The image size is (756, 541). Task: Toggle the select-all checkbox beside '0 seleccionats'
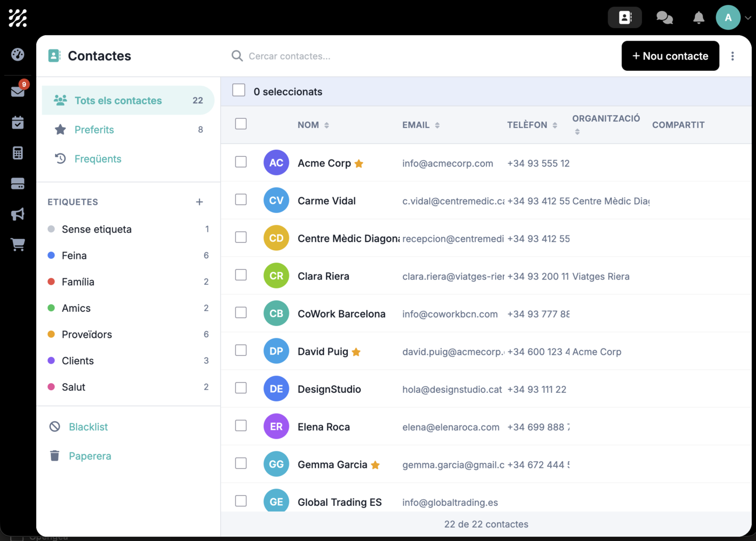pyautogui.click(x=239, y=90)
